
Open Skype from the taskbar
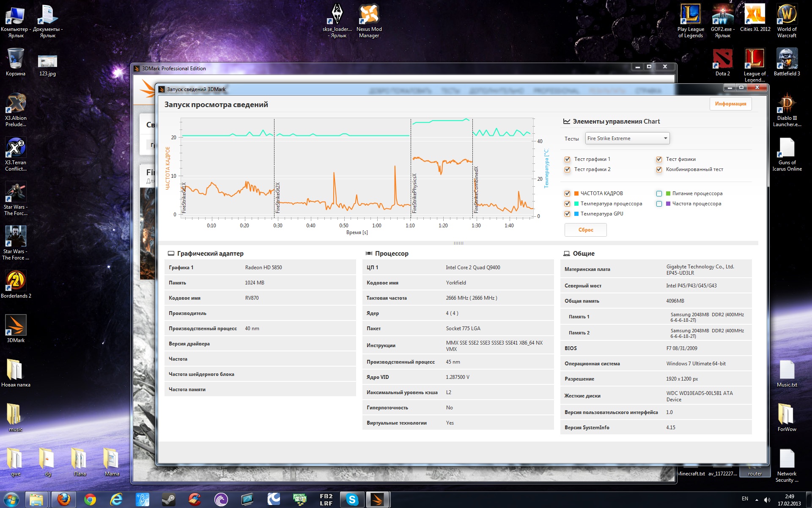pyautogui.click(x=352, y=500)
